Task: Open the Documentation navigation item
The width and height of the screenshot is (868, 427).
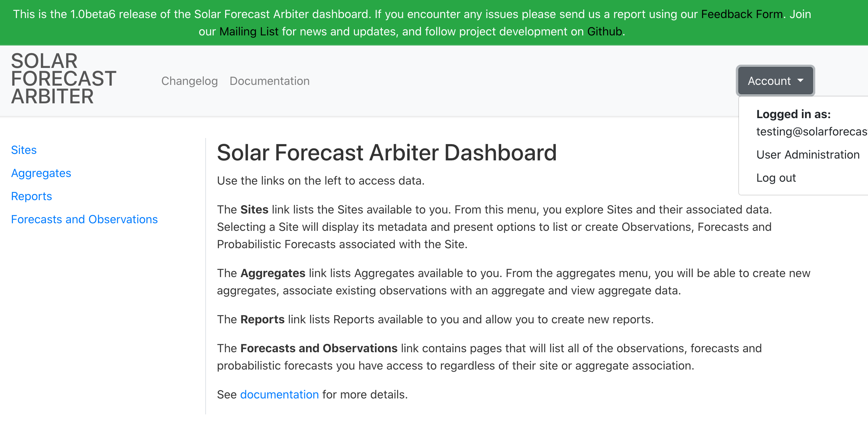Action: 269,81
